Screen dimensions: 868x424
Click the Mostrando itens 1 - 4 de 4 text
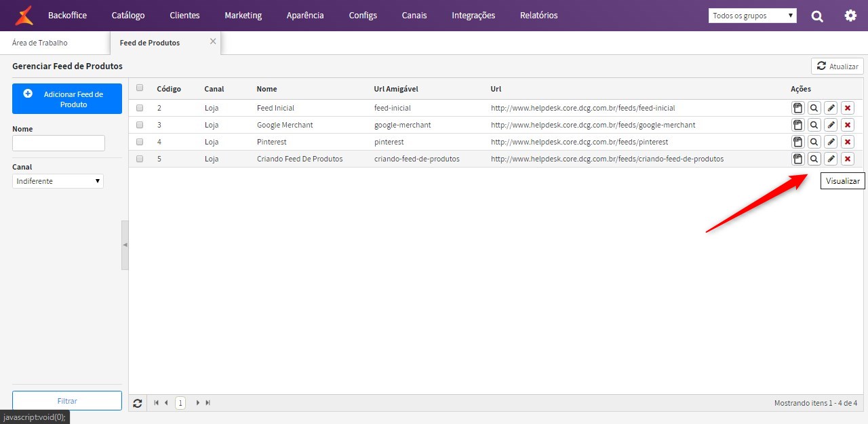[815, 403]
